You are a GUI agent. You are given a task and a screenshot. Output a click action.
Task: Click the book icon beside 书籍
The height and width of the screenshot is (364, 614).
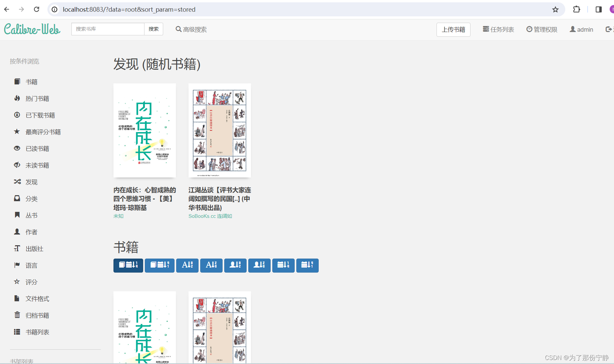(x=17, y=81)
